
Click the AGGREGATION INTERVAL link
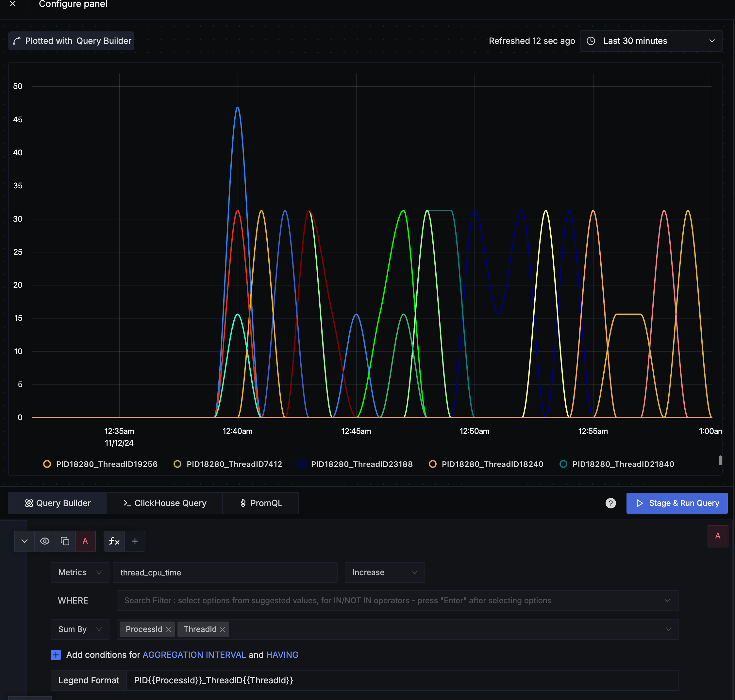coord(194,655)
